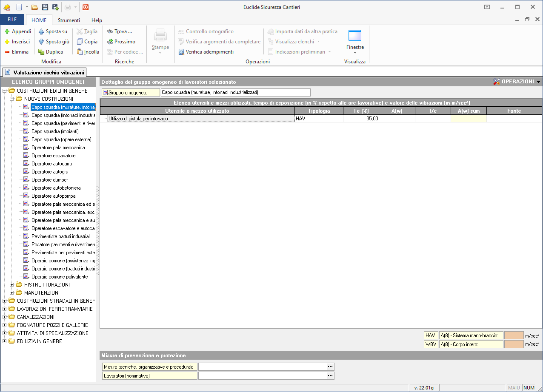Open the OPERAZIONI dropdown menu
Viewport: 543px width, 392px height.
[x=517, y=82]
